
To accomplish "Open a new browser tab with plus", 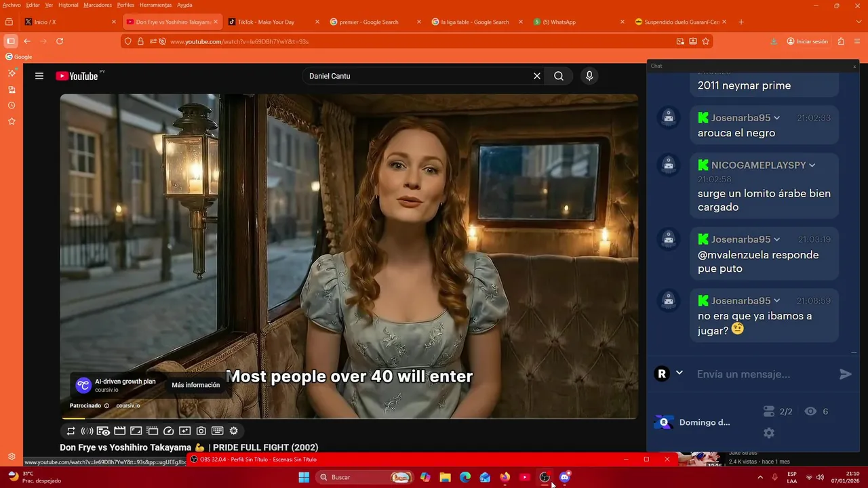I will 741,22.
